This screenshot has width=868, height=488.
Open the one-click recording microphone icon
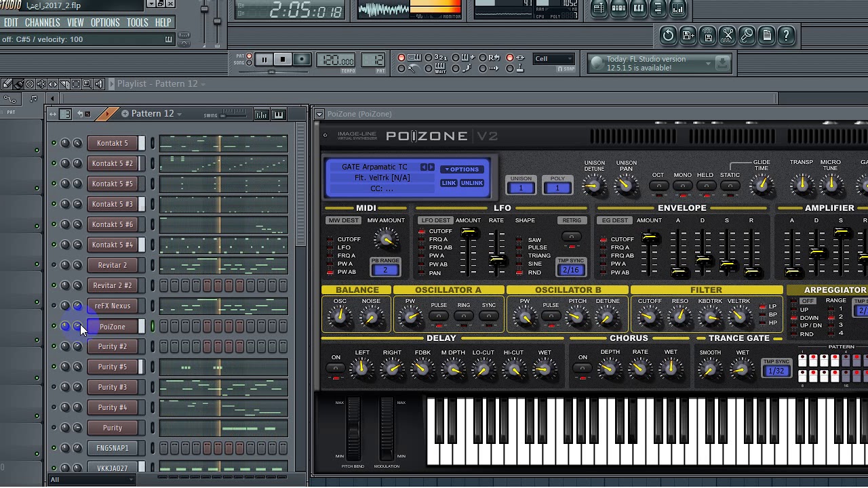pyautogui.click(x=747, y=35)
